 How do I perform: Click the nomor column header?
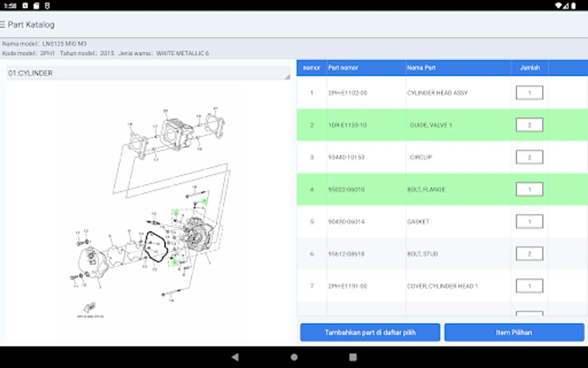pyautogui.click(x=312, y=68)
